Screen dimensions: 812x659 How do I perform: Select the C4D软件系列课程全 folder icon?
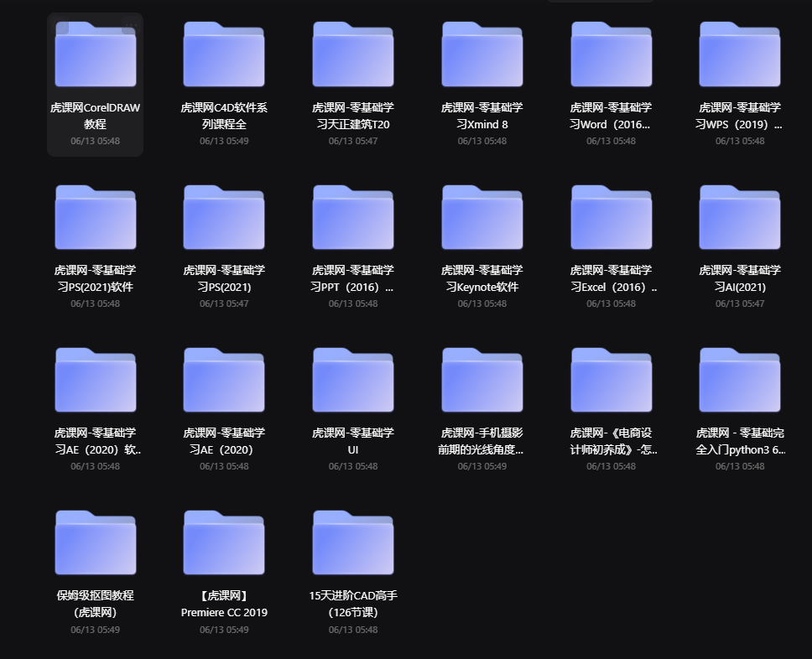pos(224,54)
